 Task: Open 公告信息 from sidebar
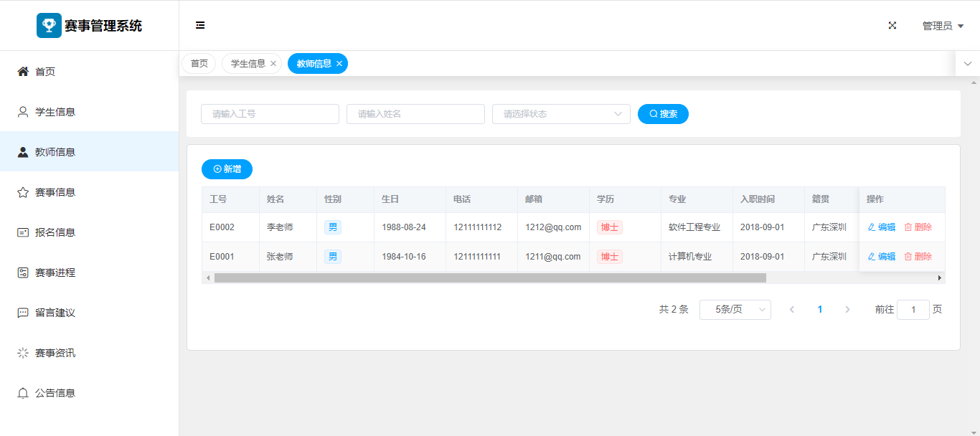tap(55, 393)
